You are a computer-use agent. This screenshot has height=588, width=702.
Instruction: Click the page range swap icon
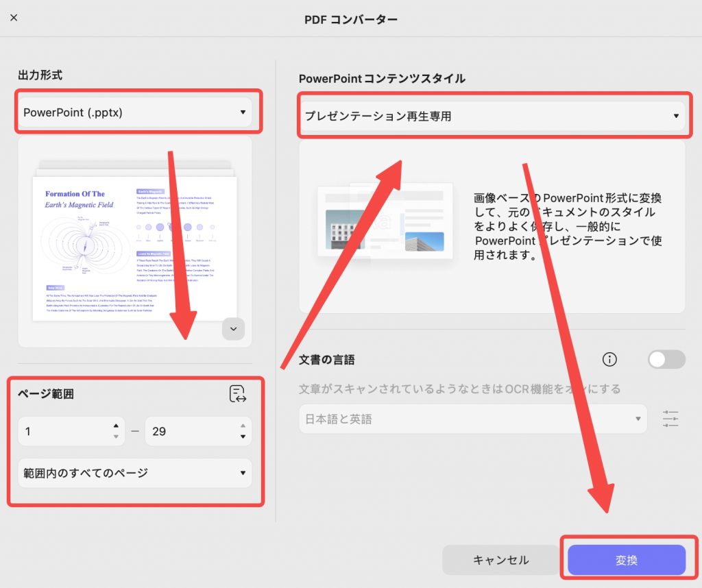pyautogui.click(x=238, y=394)
